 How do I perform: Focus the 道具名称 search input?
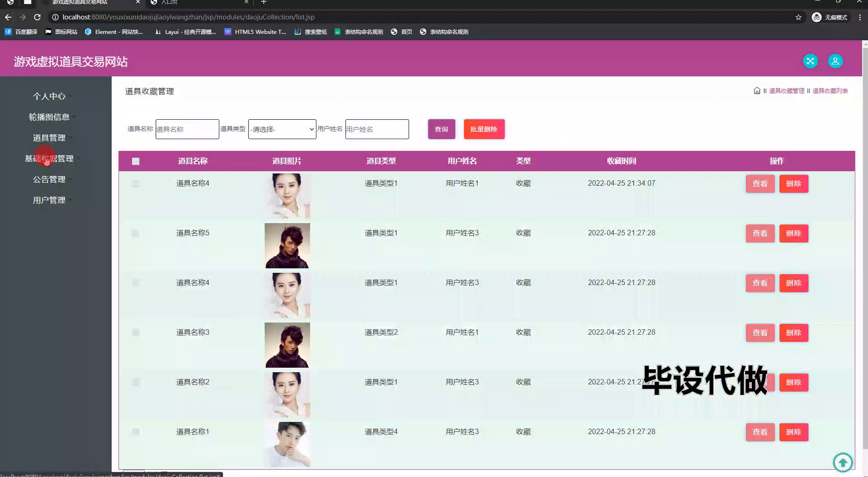point(187,129)
